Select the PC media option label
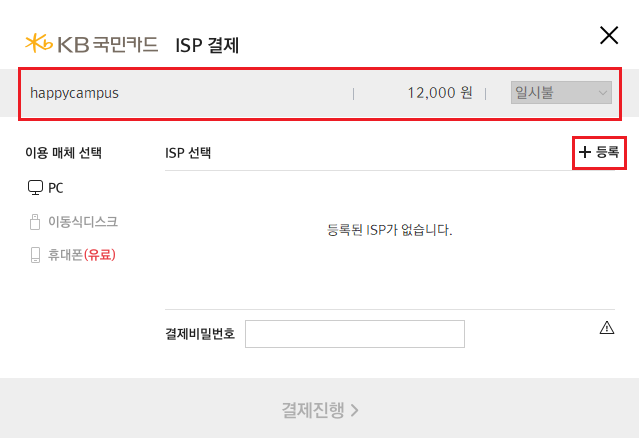Image resolution: width=639 pixels, height=438 pixels. pyautogui.click(x=56, y=187)
